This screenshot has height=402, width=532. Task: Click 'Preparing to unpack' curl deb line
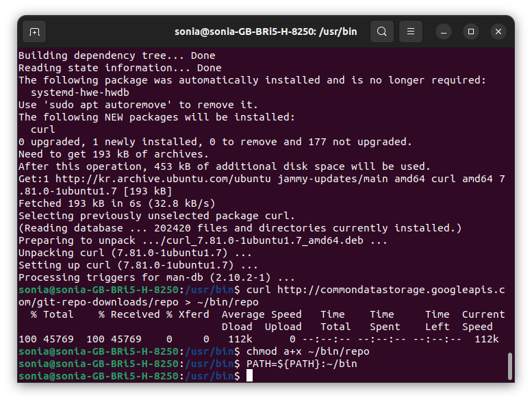(x=203, y=240)
